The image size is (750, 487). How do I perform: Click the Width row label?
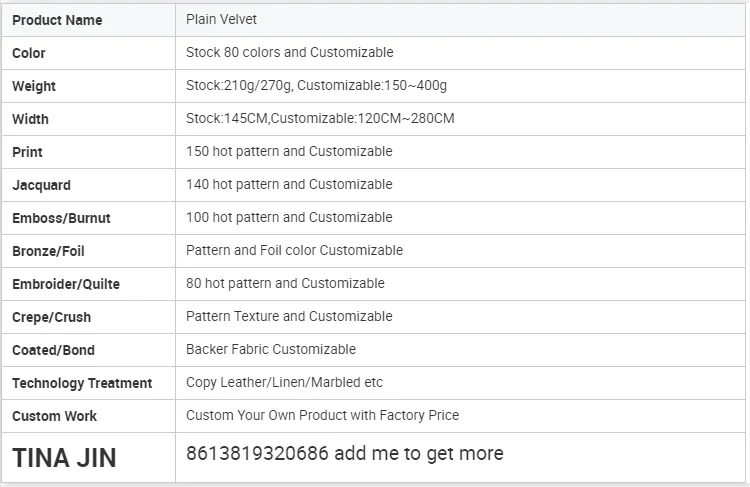[x=30, y=119]
